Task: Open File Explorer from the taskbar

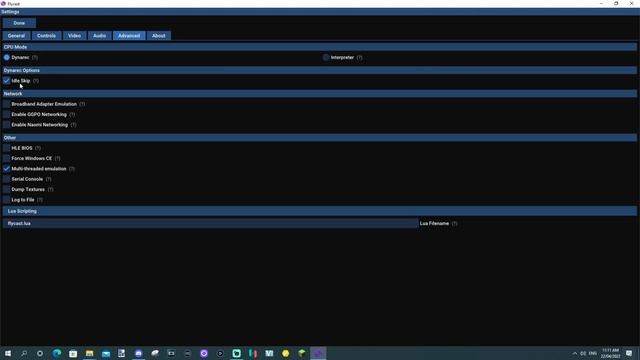Action: 89,353
